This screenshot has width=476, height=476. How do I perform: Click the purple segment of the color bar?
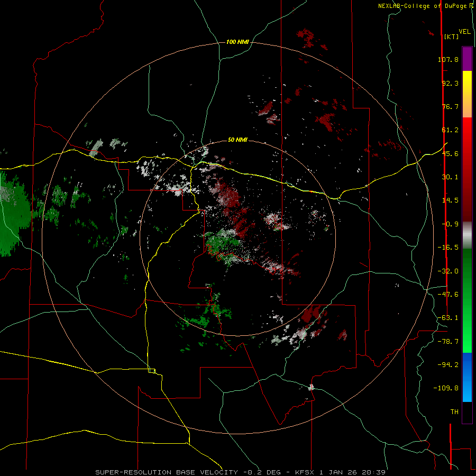pos(467,59)
